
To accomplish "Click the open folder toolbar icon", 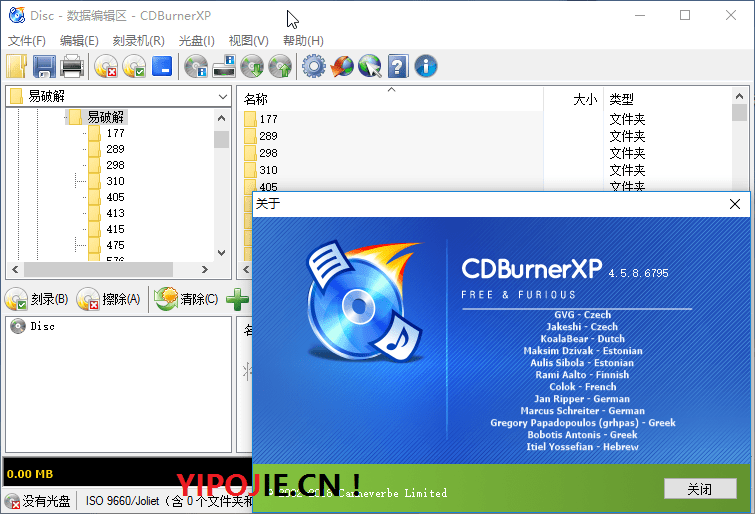I will tap(17, 67).
